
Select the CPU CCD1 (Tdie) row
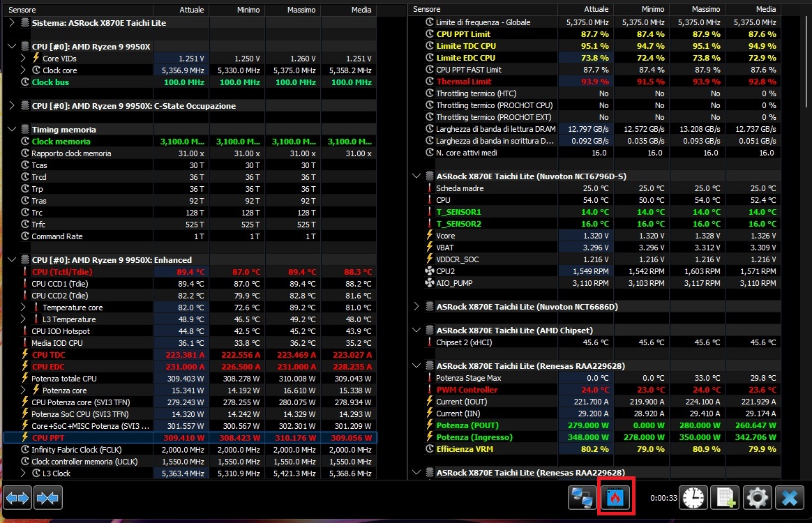(x=190, y=284)
